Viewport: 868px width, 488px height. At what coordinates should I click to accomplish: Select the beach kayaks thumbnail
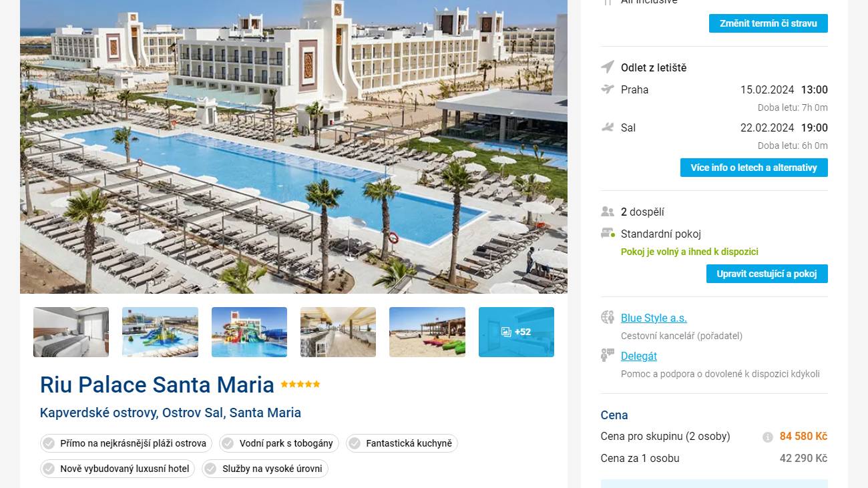click(427, 332)
